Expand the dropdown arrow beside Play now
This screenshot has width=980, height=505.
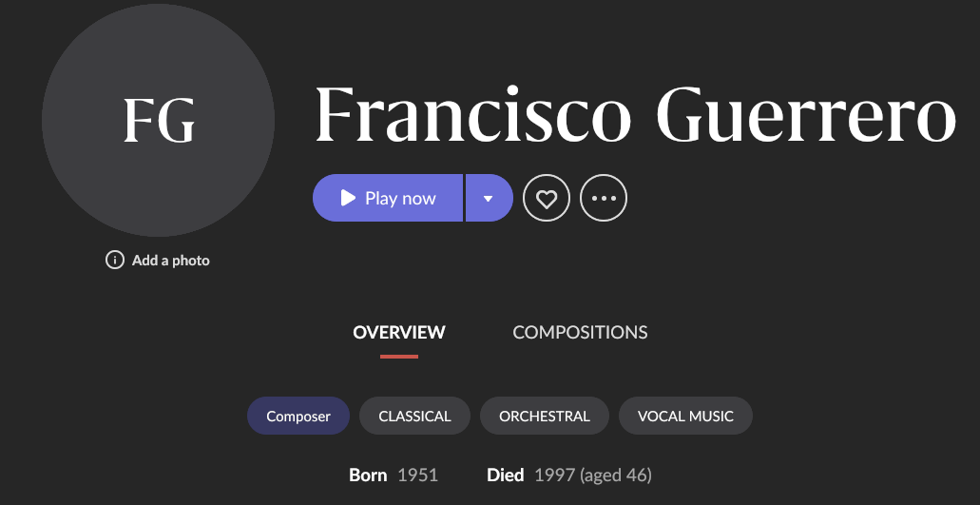coord(489,198)
